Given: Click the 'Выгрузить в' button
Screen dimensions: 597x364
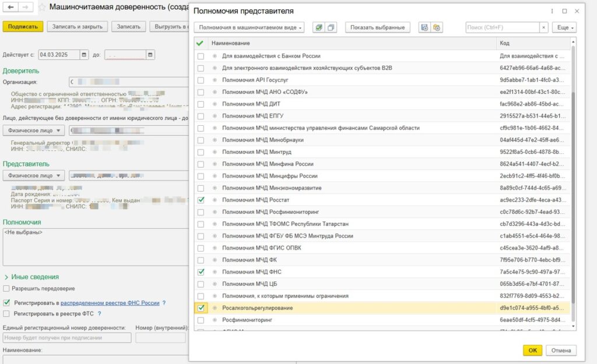Looking at the screenshot, I should [170, 27].
